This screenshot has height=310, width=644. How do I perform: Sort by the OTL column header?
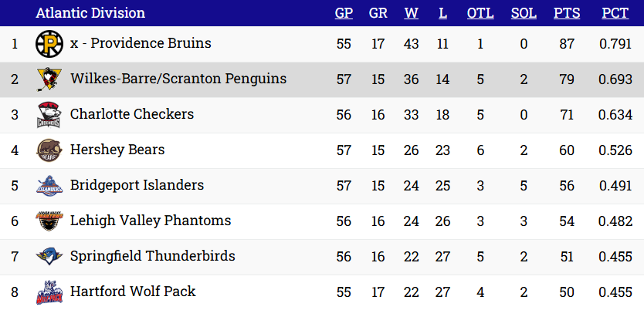[480, 13]
